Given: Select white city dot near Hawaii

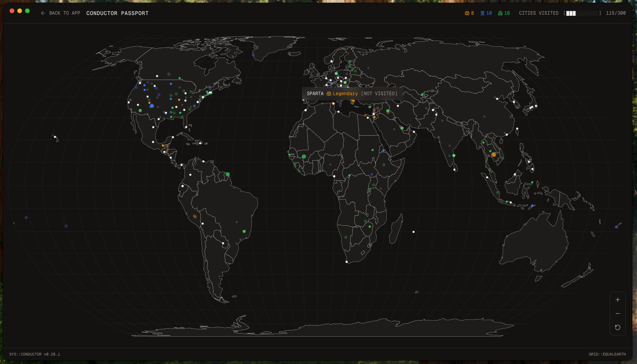Looking at the screenshot, I should coord(55,137).
